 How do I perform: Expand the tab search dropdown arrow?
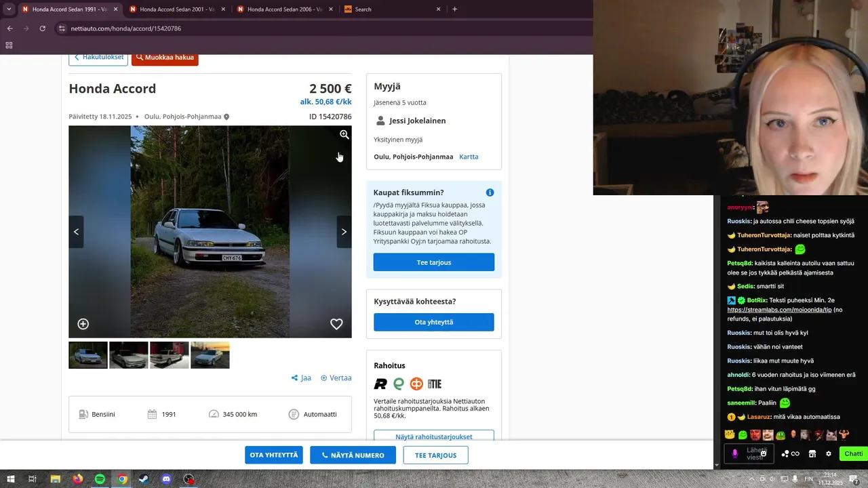point(9,9)
